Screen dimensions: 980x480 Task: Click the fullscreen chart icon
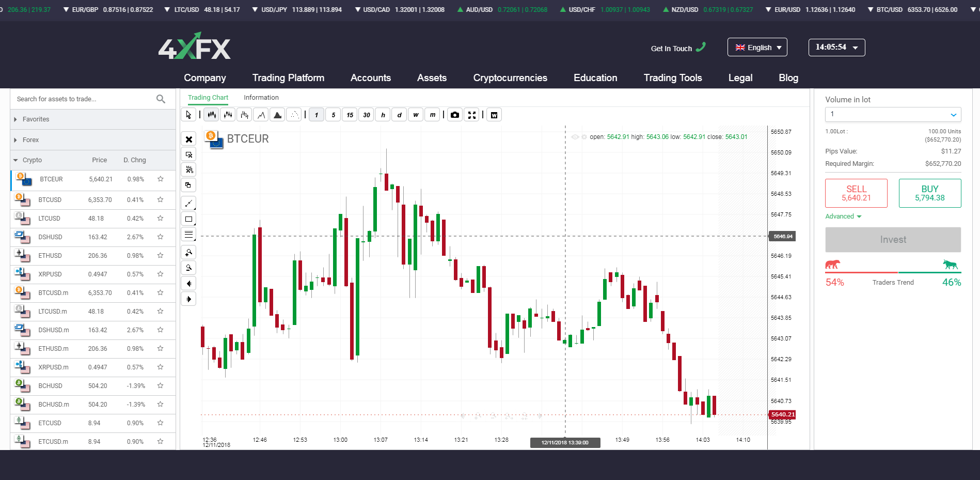tap(471, 115)
